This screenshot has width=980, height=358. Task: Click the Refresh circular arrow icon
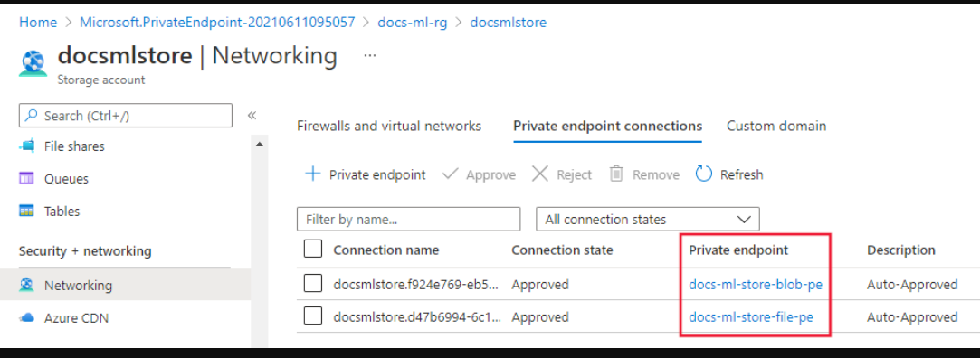pyautogui.click(x=704, y=174)
